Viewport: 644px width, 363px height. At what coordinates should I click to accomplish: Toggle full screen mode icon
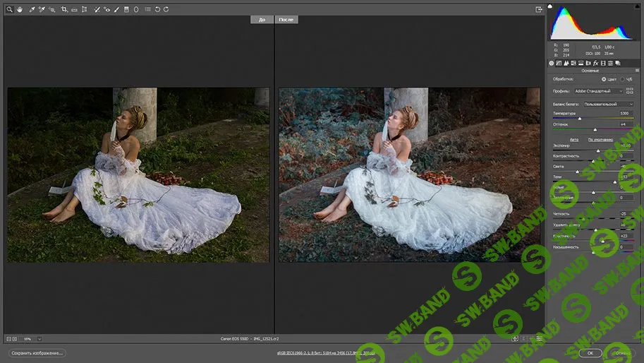(539, 9)
